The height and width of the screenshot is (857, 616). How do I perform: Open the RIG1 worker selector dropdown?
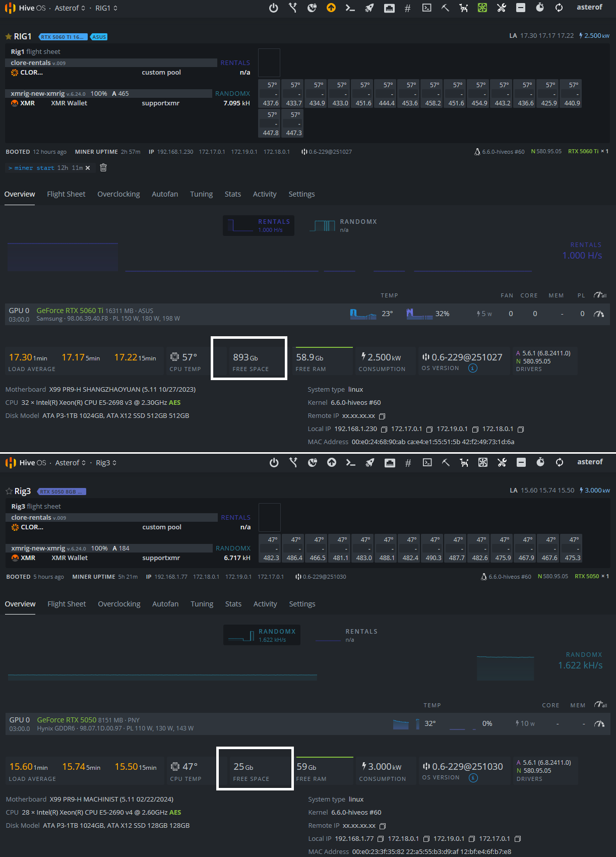point(106,8)
